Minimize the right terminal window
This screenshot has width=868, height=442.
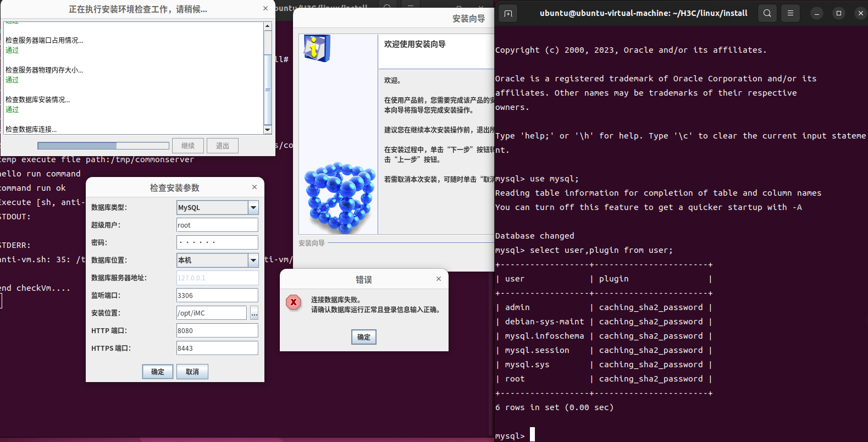point(817,13)
